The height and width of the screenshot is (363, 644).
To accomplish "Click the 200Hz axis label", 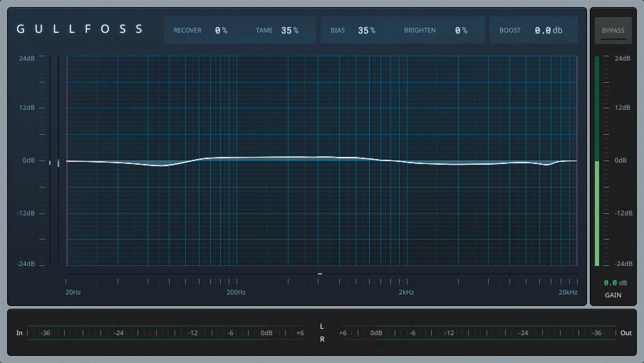I will pyautogui.click(x=236, y=292).
